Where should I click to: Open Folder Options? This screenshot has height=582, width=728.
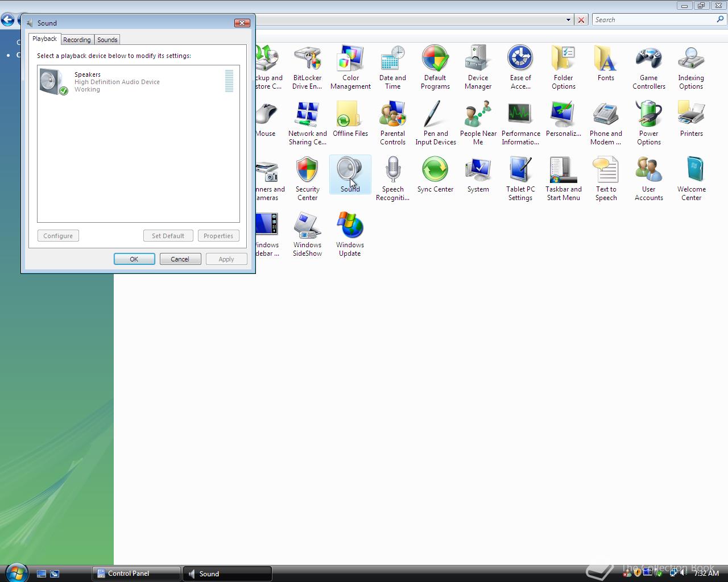563,68
